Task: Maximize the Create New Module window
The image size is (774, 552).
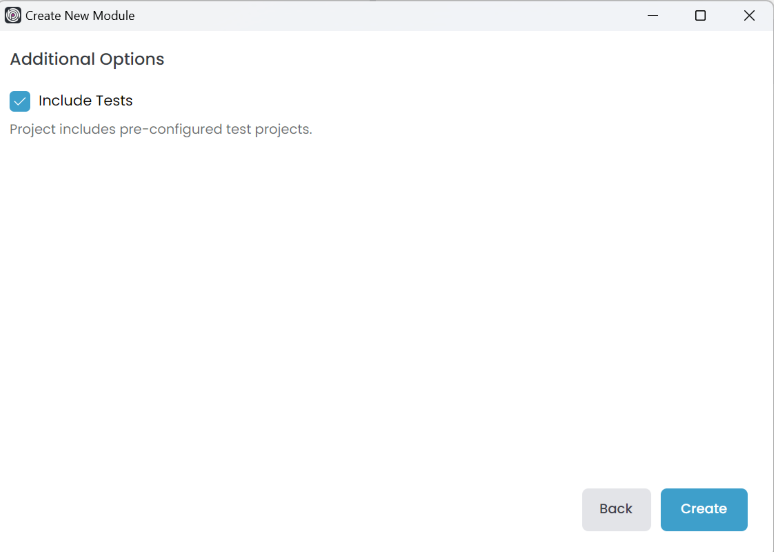Action: pos(700,15)
